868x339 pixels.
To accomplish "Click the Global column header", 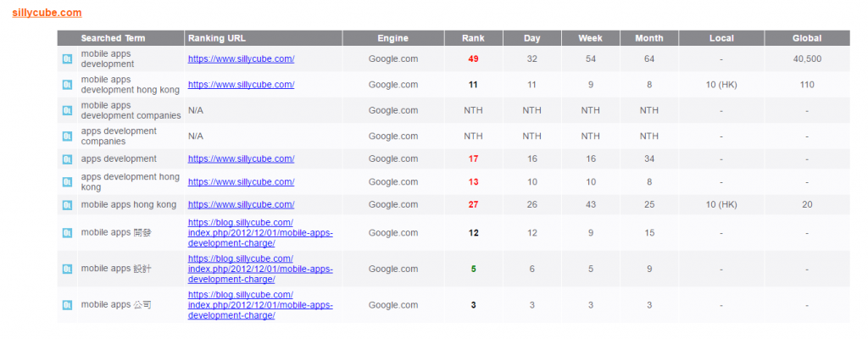I will point(807,38).
